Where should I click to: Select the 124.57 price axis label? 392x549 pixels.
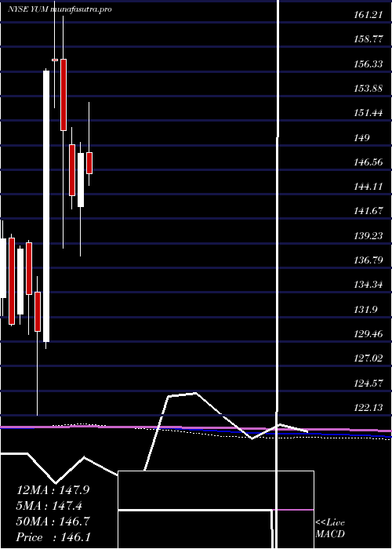coord(368,383)
